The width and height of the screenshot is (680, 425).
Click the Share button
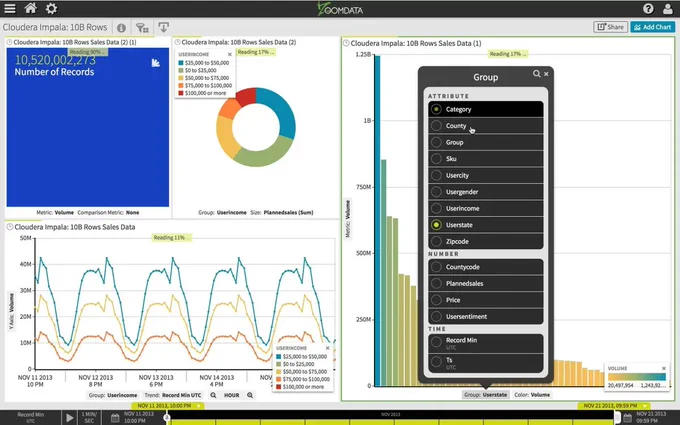pos(610,27)
